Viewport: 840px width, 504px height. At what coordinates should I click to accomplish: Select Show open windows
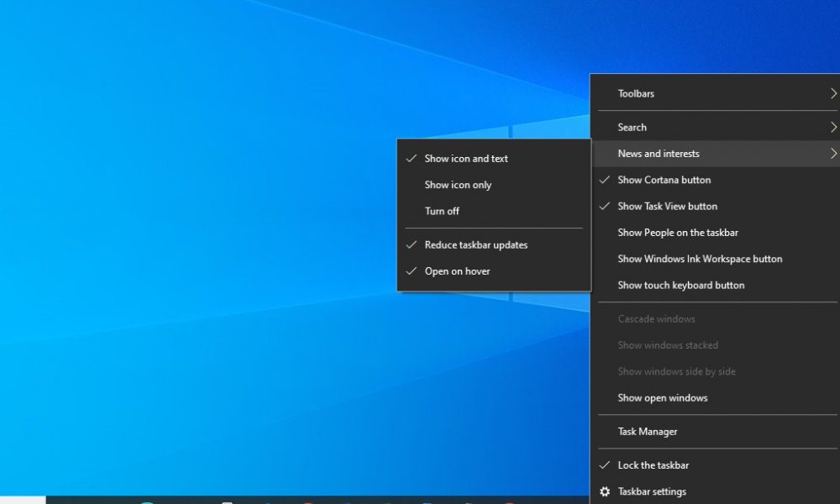click(662, 398)
